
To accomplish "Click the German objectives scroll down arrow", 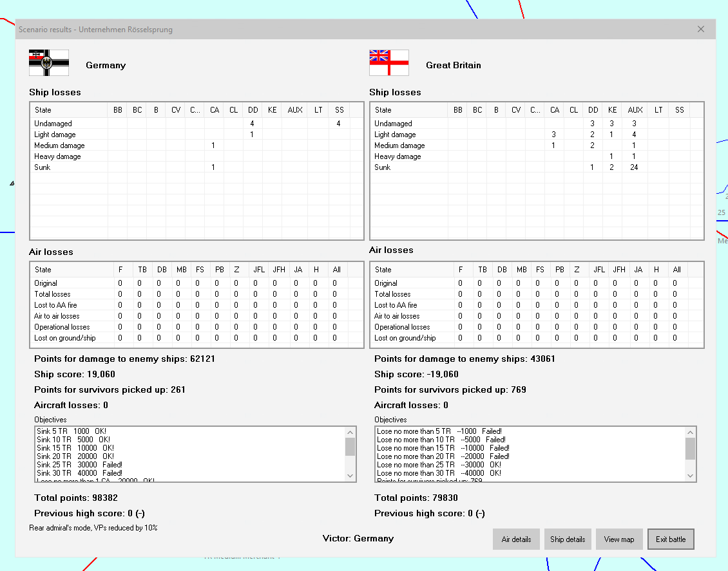I will (350, 476).
